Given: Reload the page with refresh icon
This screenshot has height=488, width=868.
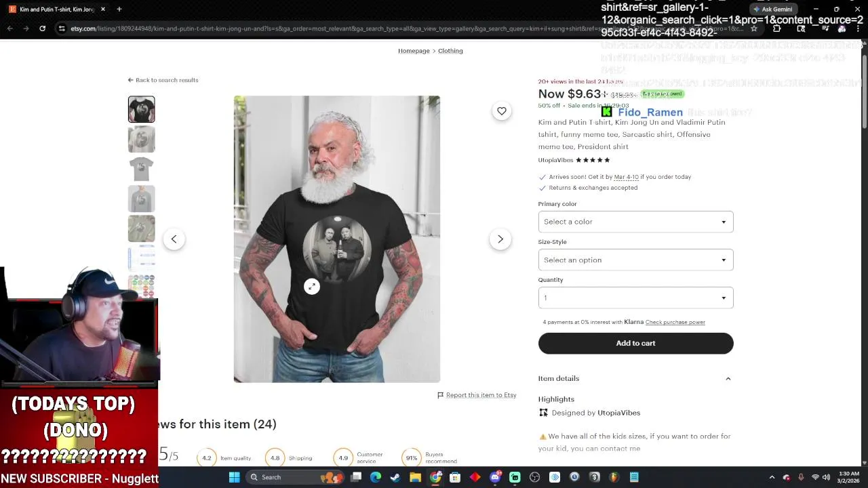Looking at the screenshot, I should [42, 28].
